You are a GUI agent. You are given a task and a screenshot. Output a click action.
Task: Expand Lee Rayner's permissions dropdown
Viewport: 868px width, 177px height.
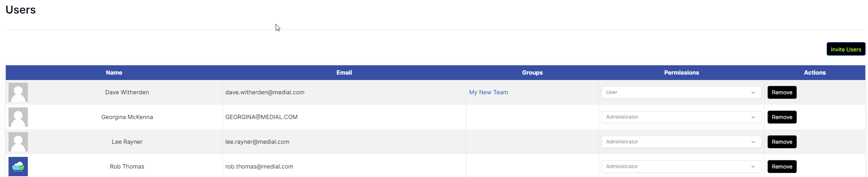(681, 142)
